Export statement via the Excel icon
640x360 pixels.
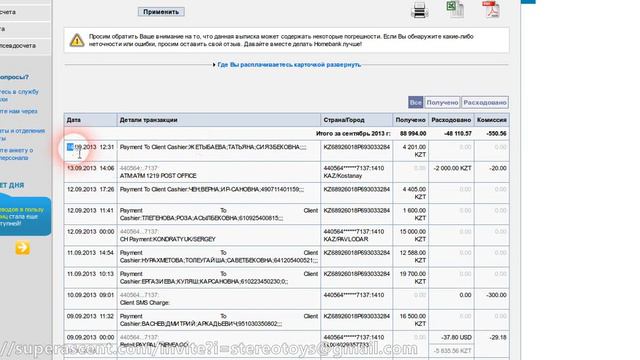click(x=455, y=9)
